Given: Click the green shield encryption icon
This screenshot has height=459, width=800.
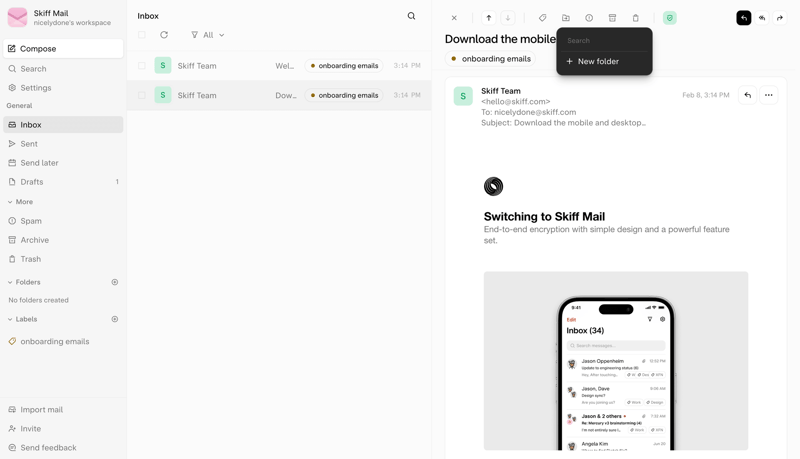Looking at the screenshot, I should tap(670, 18).
